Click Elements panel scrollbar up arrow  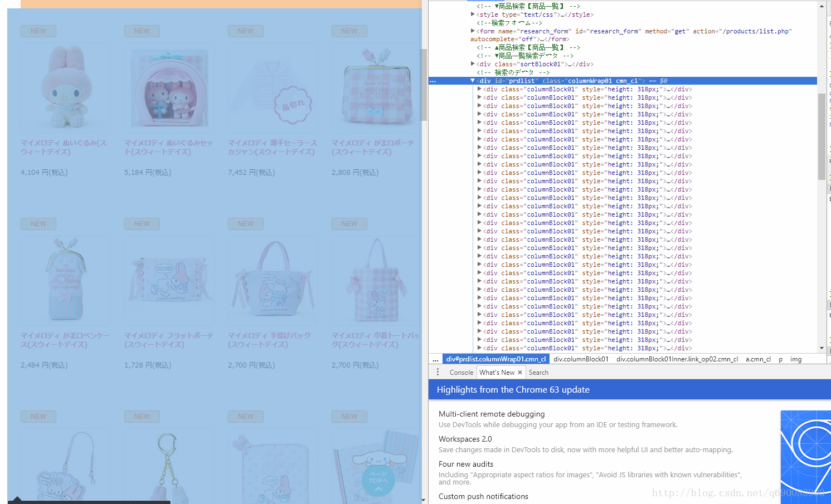pos(822,6)
